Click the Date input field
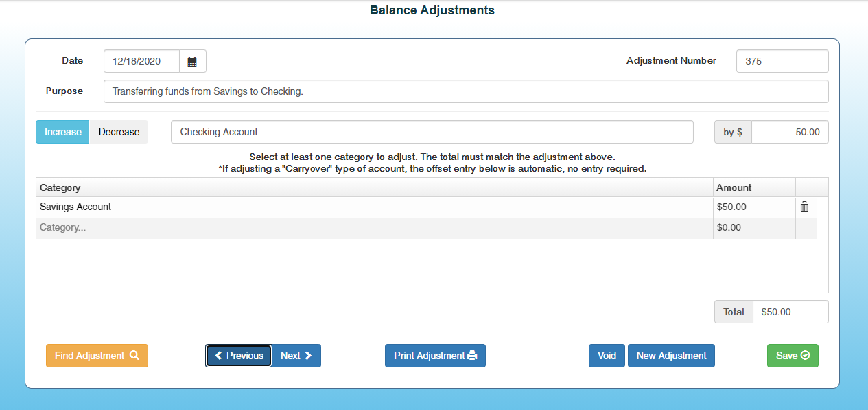 tap(141, 62)
